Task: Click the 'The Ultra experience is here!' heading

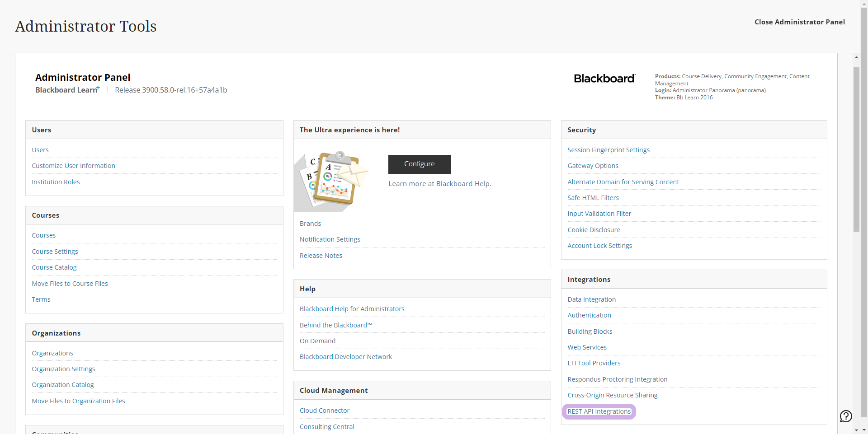Action: [x=349, y=130]
